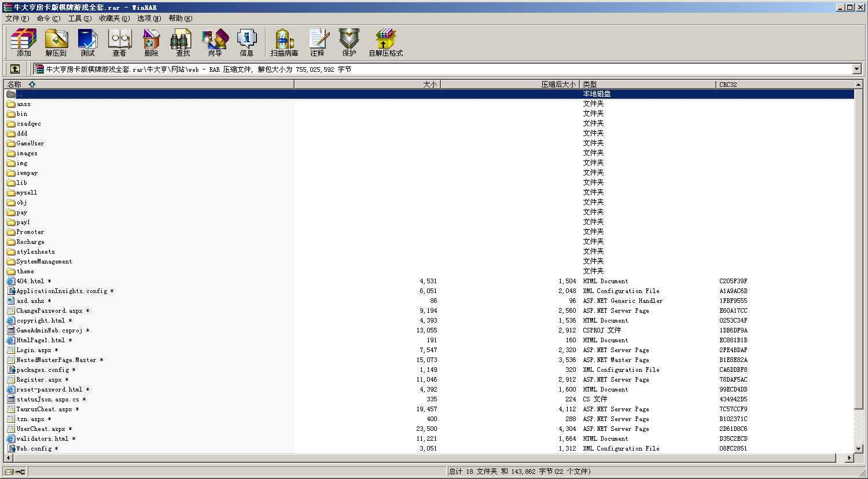This screenshot has height=479, width=868.
Task: Click the vertical scrollbar up arrow
Action: tap(859, 85)
